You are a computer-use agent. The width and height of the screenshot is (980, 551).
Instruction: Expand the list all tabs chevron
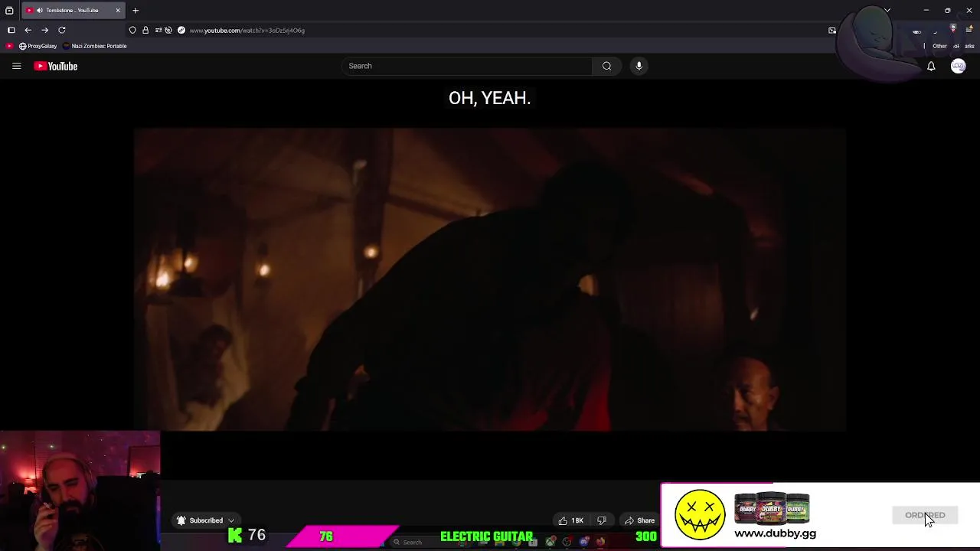(x=887, y=11)
